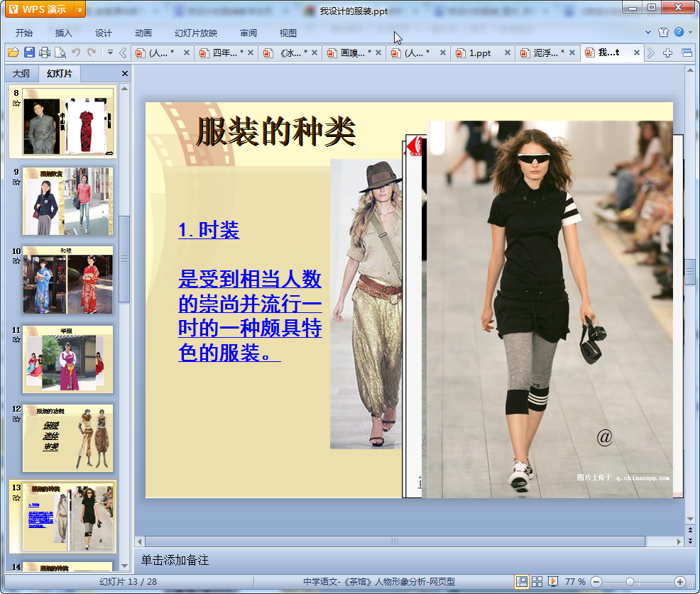Close the active 我...t document tab

pos(637,53)
